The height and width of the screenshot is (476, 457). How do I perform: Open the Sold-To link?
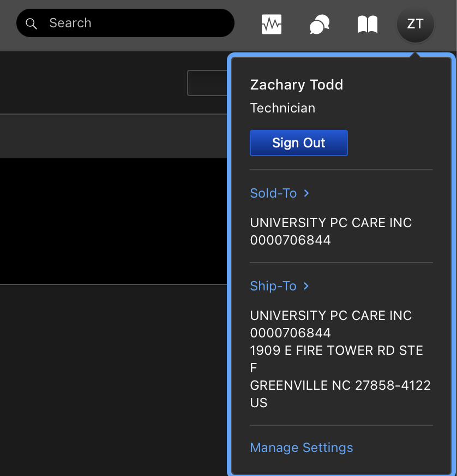[x=273, y=193]
